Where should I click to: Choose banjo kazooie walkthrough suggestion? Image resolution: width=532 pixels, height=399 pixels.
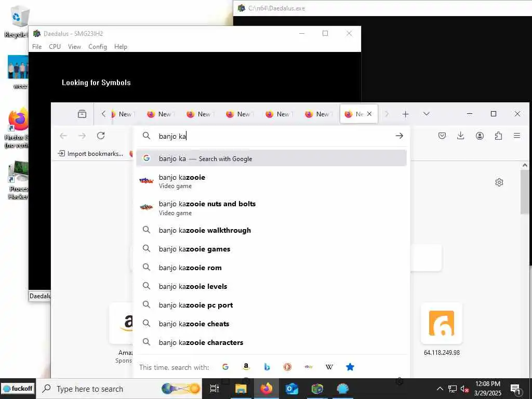pos(271,230)
